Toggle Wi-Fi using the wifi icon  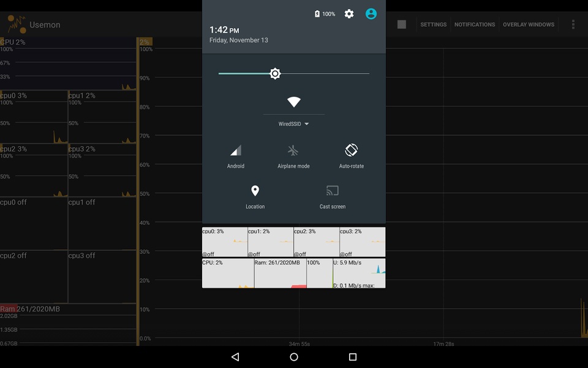(293, 102)
